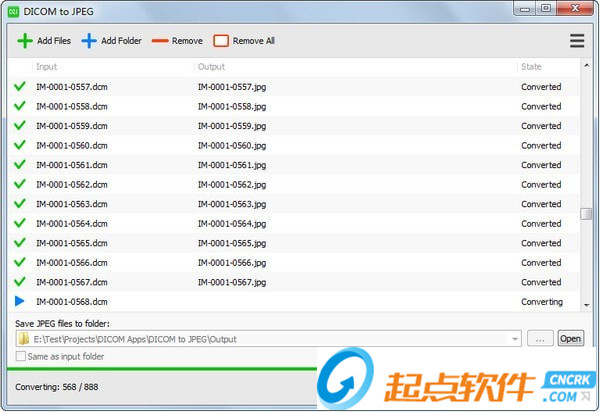Click the blue plus Add Folder icon
Screen dimensions: 600x412
tap(89, 41)
